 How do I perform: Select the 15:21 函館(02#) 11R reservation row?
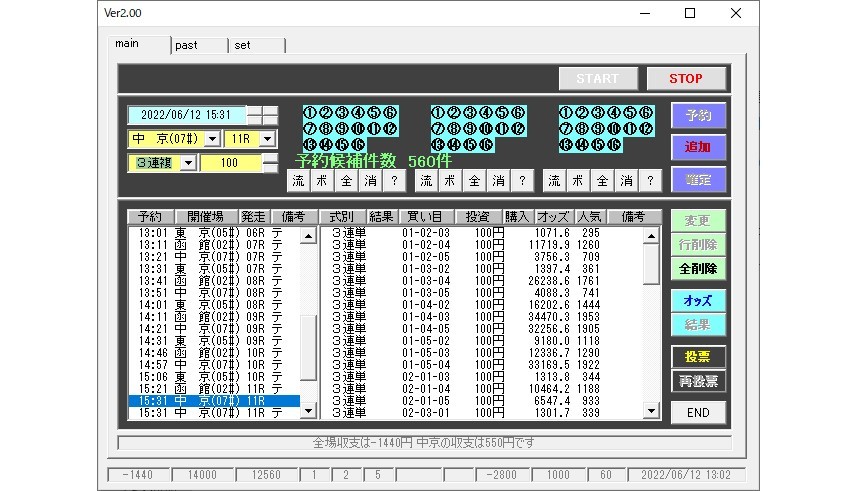[214, 389]
